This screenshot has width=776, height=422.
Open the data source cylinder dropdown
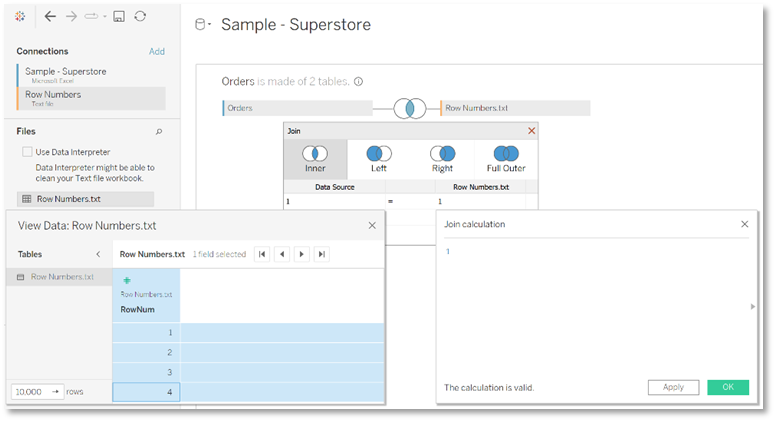202,25
